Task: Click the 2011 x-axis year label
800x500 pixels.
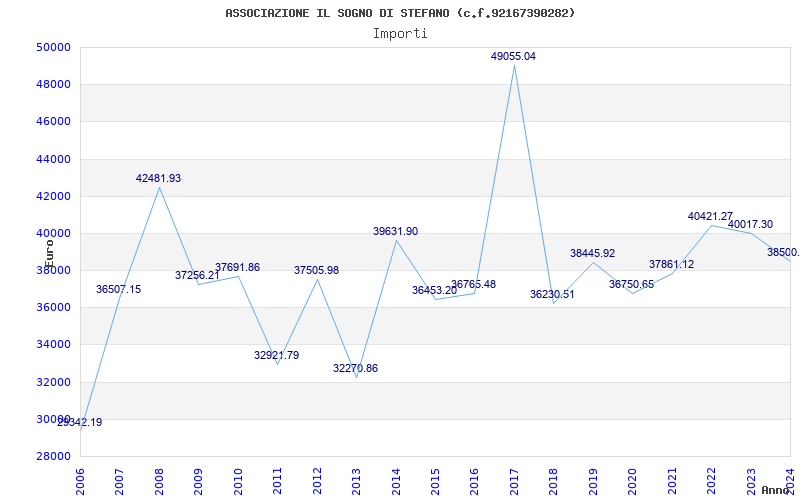Action: click(278, 482)
